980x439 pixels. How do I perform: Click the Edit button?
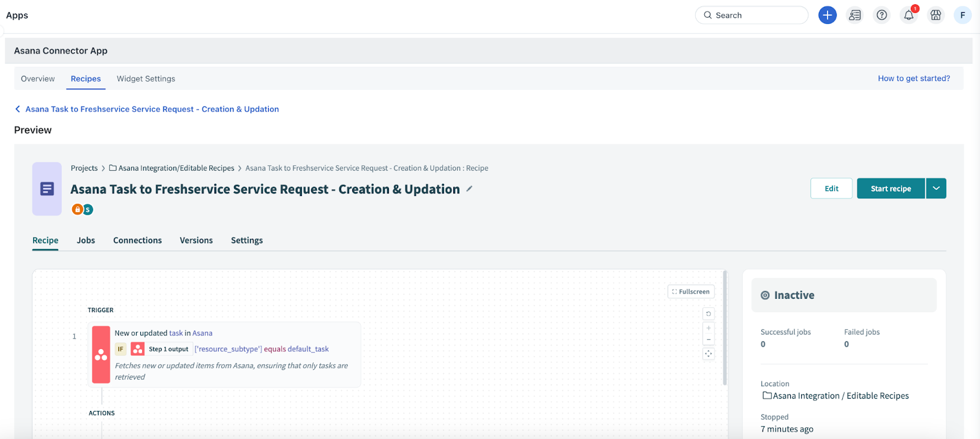coord(831,189)
